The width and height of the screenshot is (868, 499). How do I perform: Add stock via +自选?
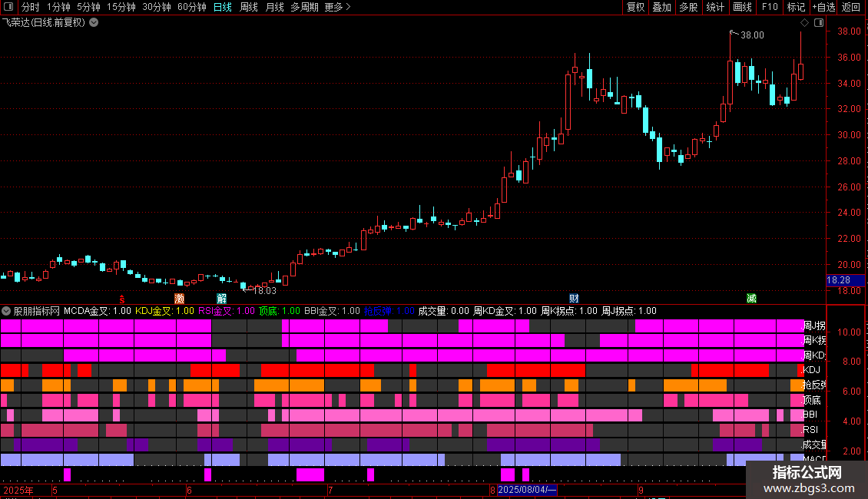click(823, 7)
